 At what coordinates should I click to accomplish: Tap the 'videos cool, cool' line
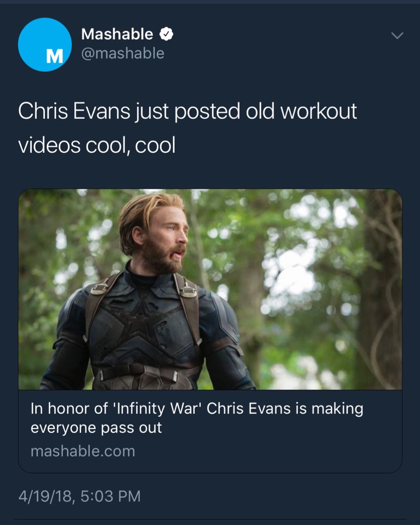[x=97, y=145]
